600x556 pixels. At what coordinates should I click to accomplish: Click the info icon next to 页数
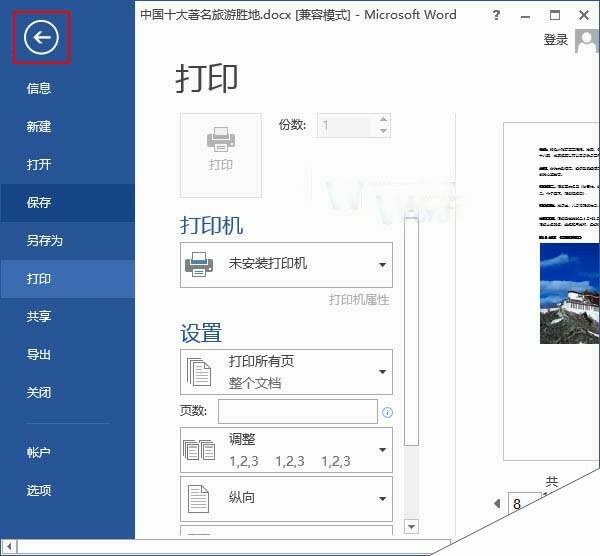click(x=387, y=412)
